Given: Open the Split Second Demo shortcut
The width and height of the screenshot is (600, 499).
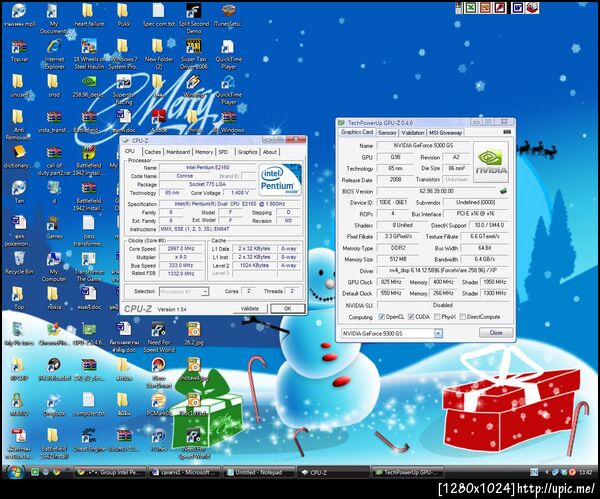Looking at the screenshot, I should pyautogui.click(x=194, y=18).
